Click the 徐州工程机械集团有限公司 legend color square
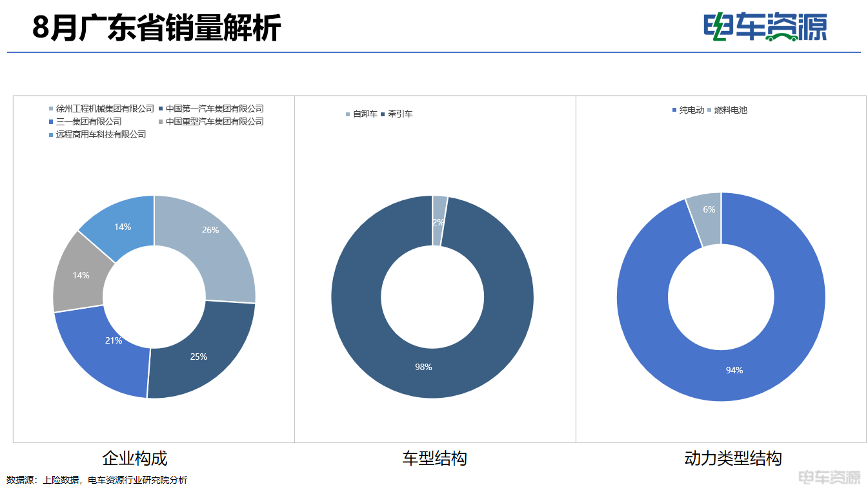This screenshot has height=487, width=868. coord(51,109)
